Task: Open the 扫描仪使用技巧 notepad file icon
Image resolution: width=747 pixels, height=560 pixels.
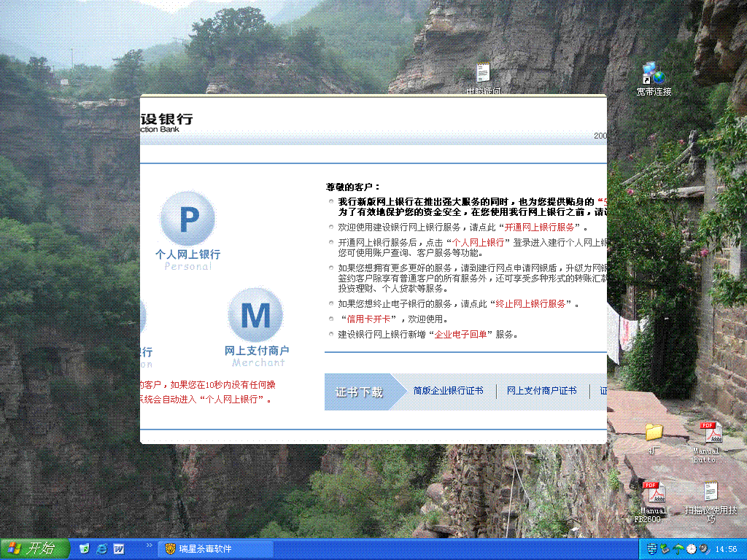Action: tap(711, 502)
